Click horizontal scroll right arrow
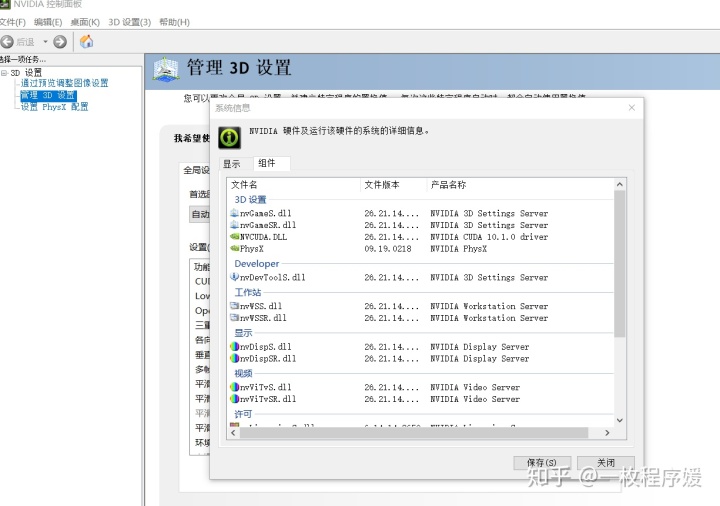Screen dimensions: 720x506 (608, 433)
